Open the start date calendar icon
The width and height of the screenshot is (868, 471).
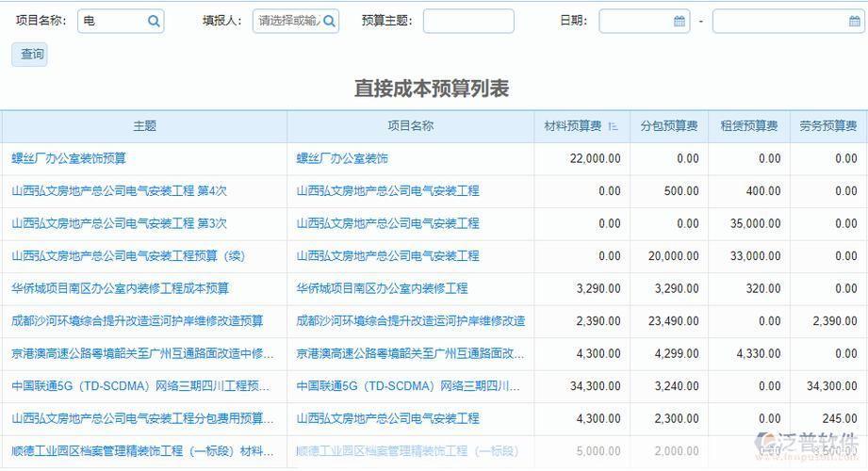point(680,21)
